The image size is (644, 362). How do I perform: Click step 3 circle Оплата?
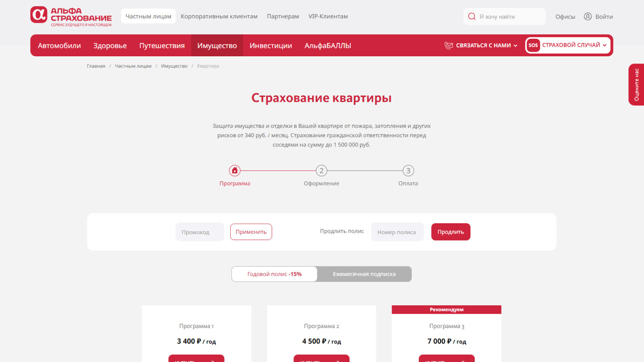408,171
